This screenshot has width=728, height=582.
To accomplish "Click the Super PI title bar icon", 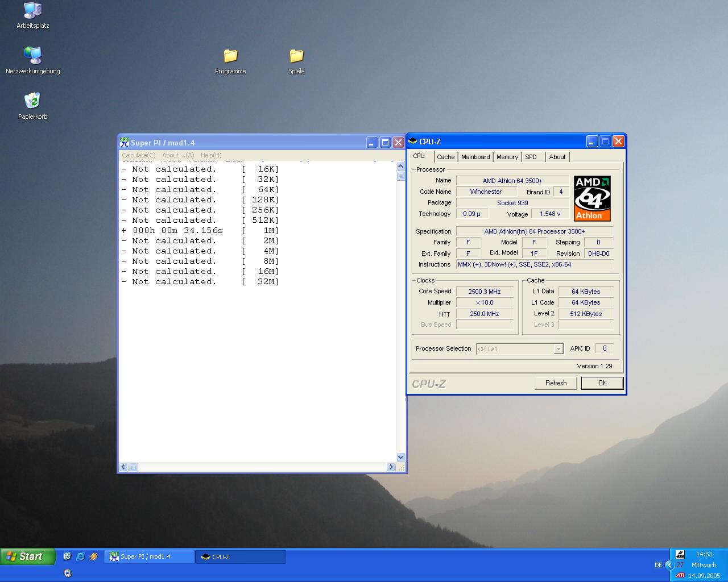I will tap(124, 142).
